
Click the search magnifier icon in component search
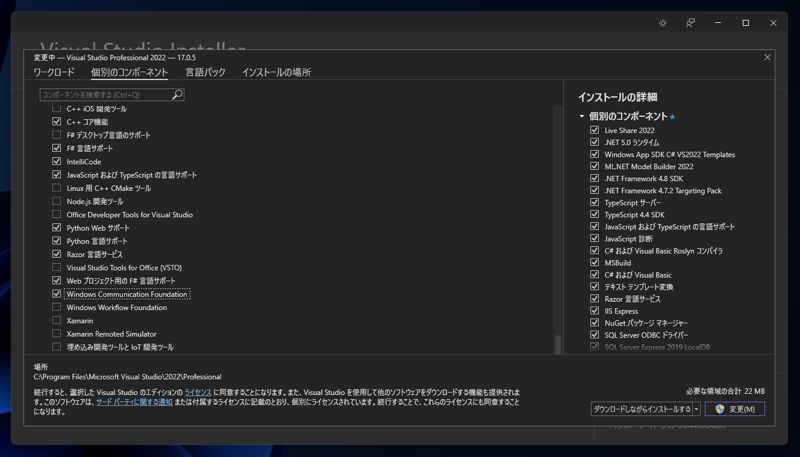coord(177,94)
